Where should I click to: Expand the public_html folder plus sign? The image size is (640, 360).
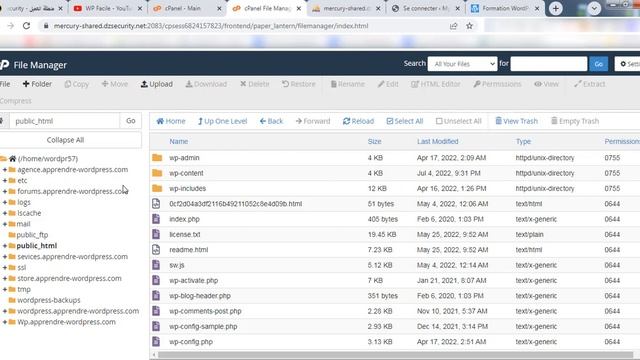click(5, 246)
